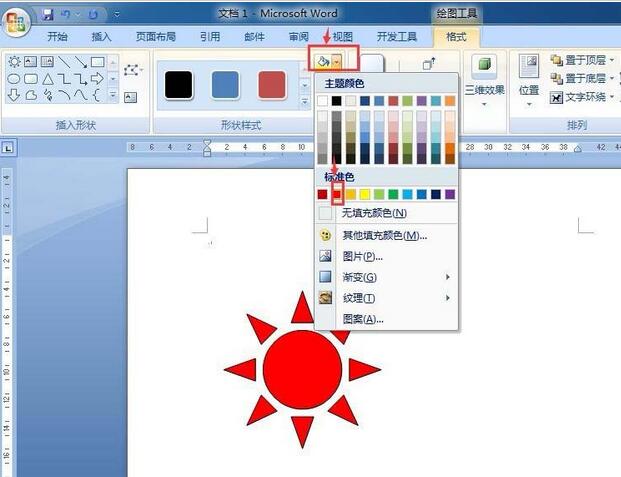This screenshot has height=477, width=621.
Task: Undo the last action
Action: pos(65,15)
